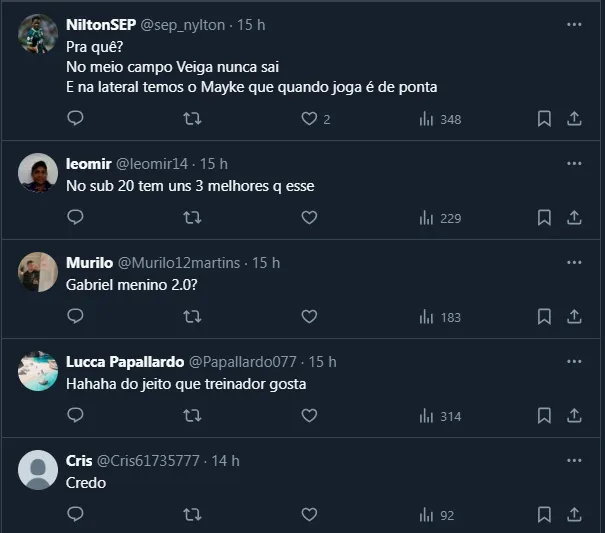Screen dimensions: 605x533
Task: Retweet Lucca Papallardo's Hahaha tweet
Action: 193,415
